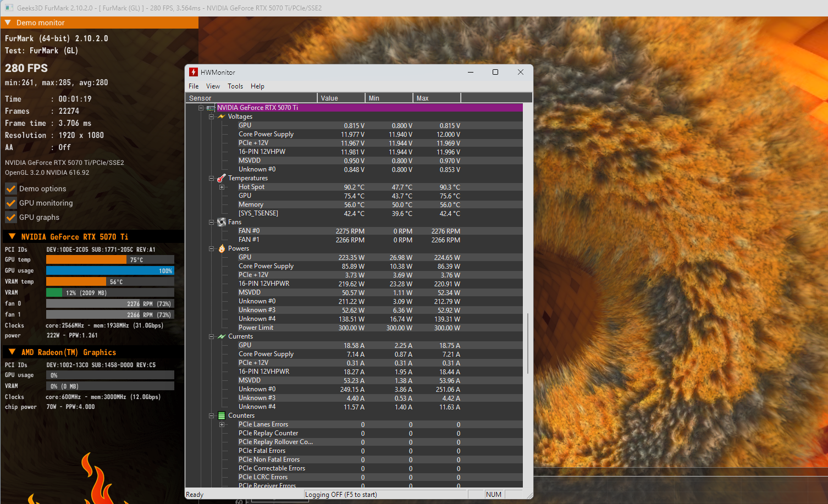828x504 pixels.
Task: Collapse the Currents tree node
Action: (211, 336)
